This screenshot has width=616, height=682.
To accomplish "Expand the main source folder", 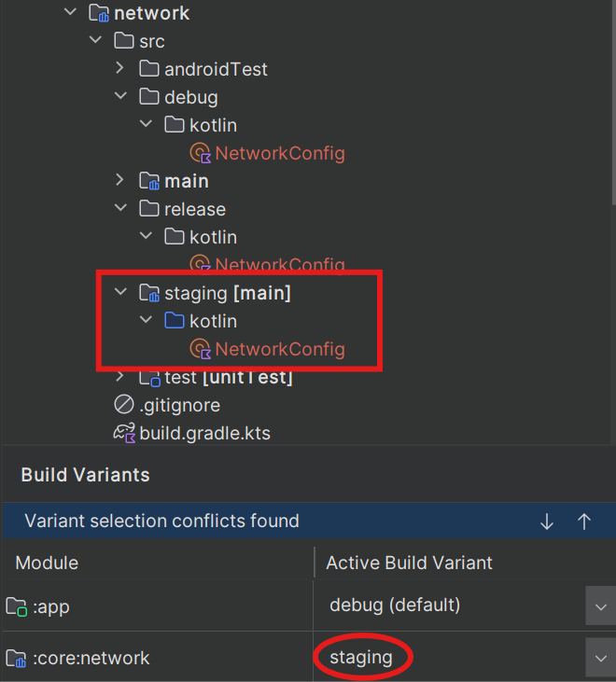I will pos(120,180).
